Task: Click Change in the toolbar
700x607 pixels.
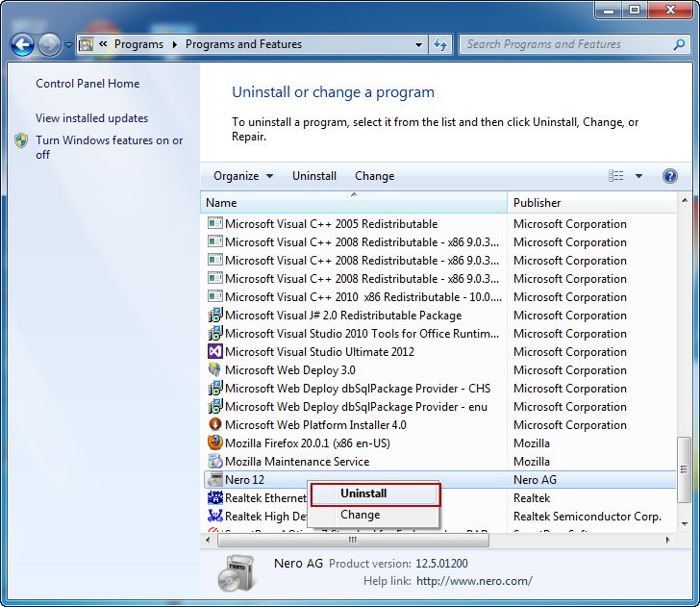Action: point(375,176)
